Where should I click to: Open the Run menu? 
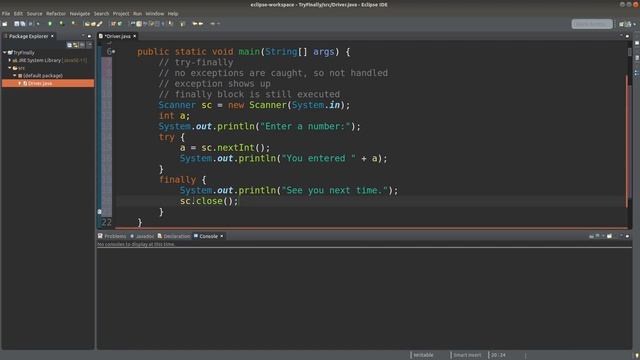point(138,13)
